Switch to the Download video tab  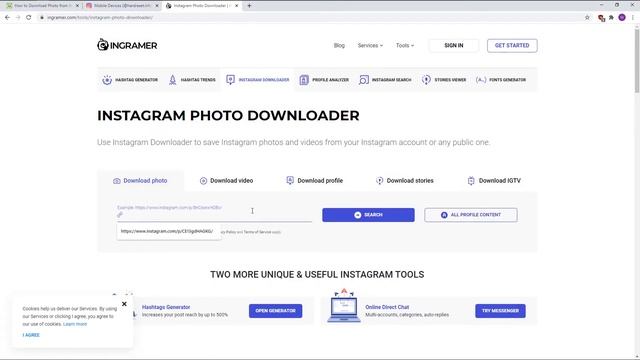click(227, 180)
